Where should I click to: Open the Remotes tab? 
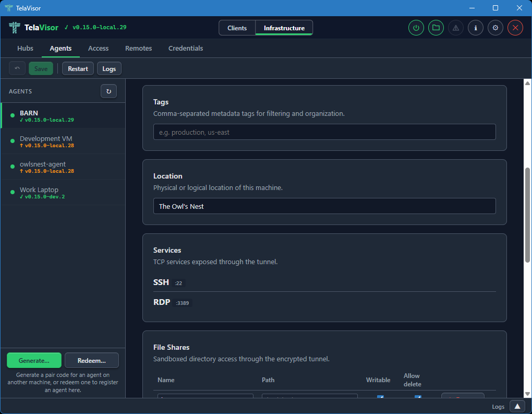[x=138, y=48]
